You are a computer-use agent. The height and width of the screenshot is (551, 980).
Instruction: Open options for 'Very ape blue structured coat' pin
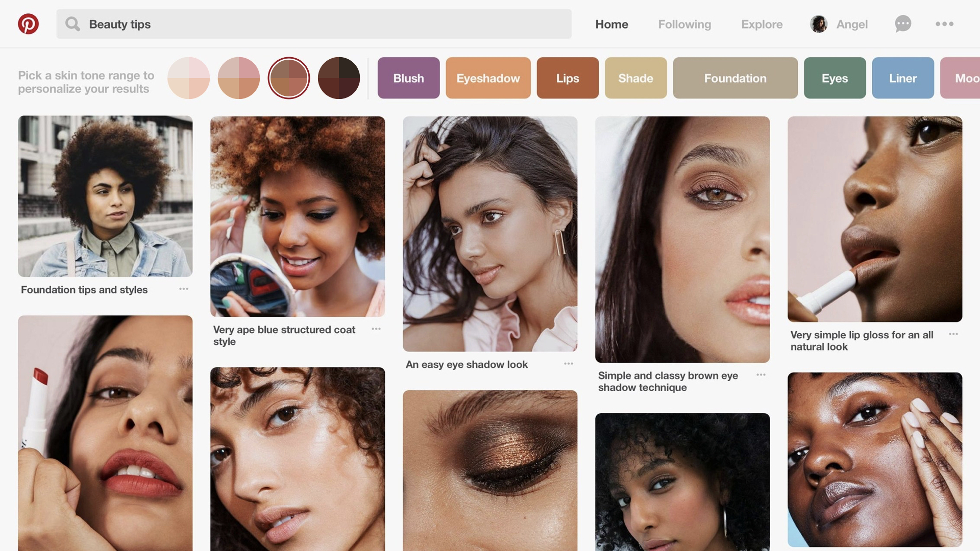point(376,329)
